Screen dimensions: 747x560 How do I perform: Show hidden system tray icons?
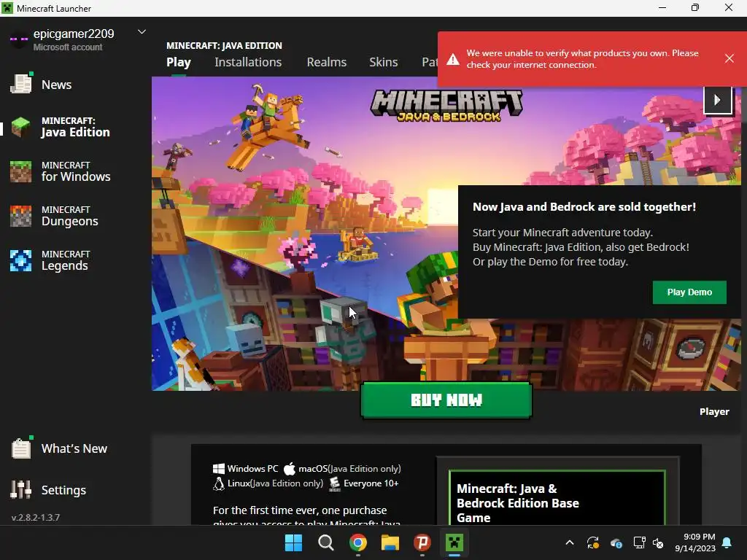tap(569, 542)
